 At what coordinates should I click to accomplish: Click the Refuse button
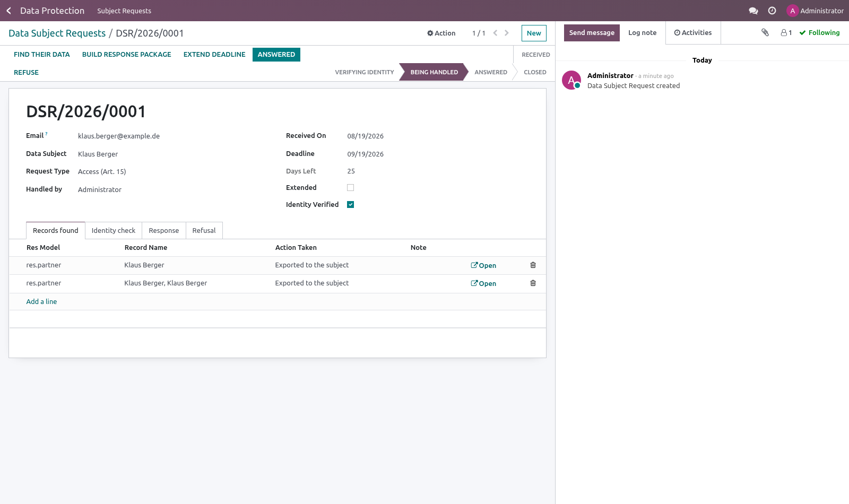click(x=27, y=73)
